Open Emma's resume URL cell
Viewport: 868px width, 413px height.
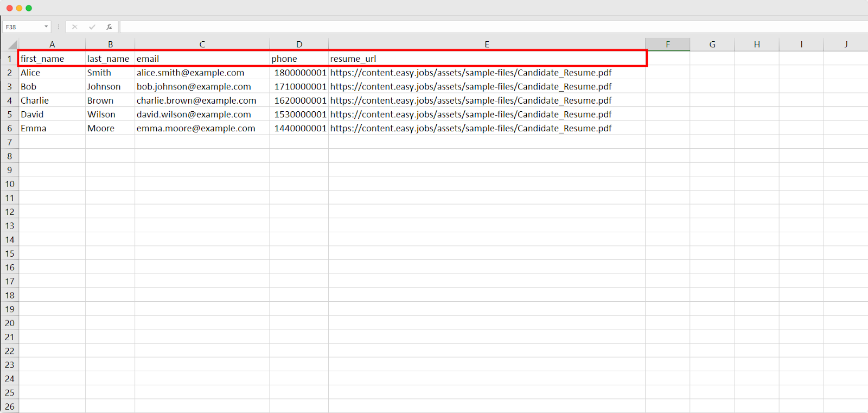470,129
